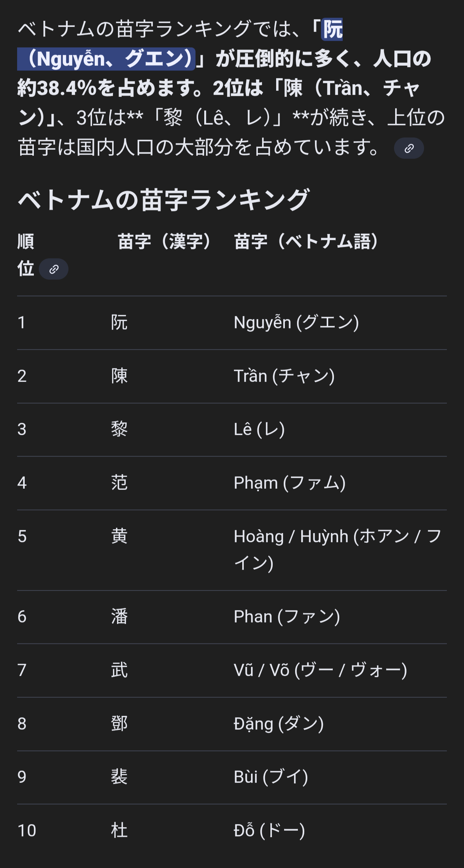Select the Vũ / Võ table cell
Image resolution: width=464 pixels, height=868 pixels.
pos(320,670)
